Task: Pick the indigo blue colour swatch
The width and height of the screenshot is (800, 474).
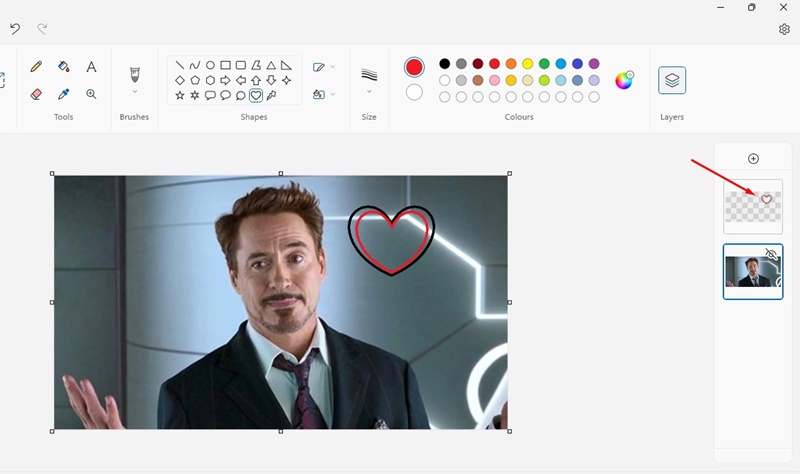Action: tap(577, 64)
